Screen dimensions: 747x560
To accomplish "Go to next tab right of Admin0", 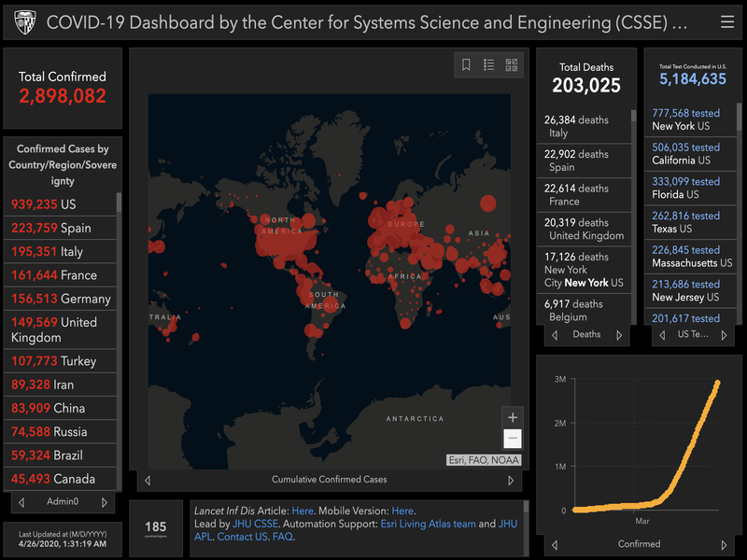I will coord(105,502).
